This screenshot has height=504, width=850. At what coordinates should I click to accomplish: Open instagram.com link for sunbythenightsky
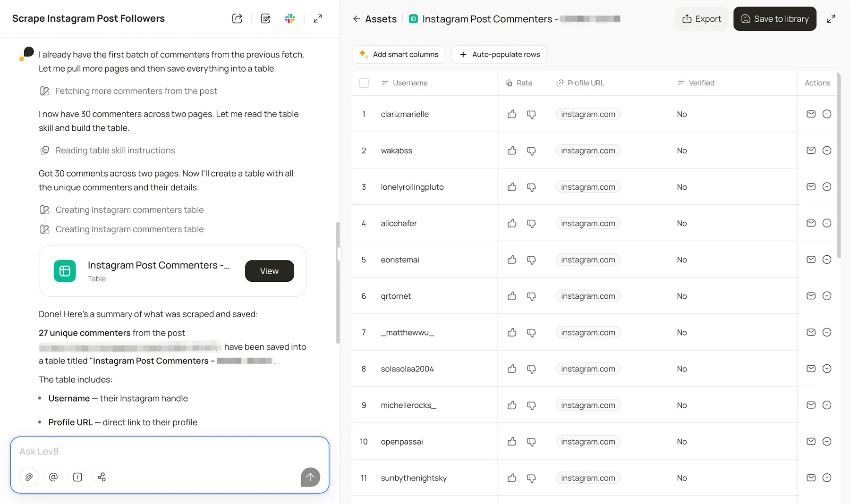588,478
